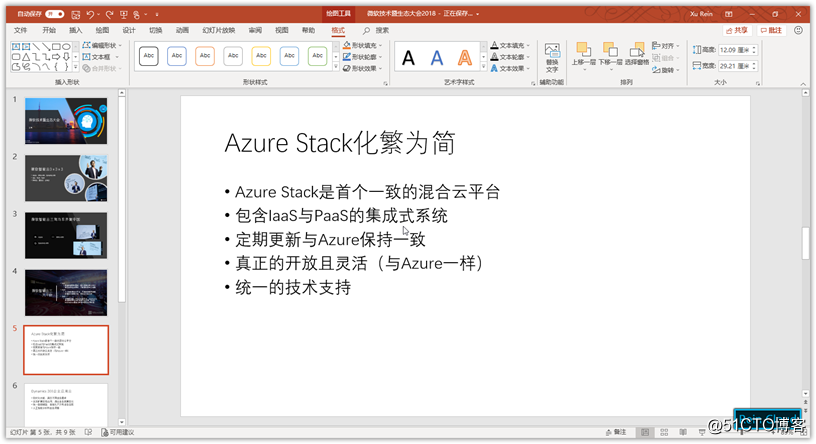Apply the black outline Abc shape style

(149, 56)
